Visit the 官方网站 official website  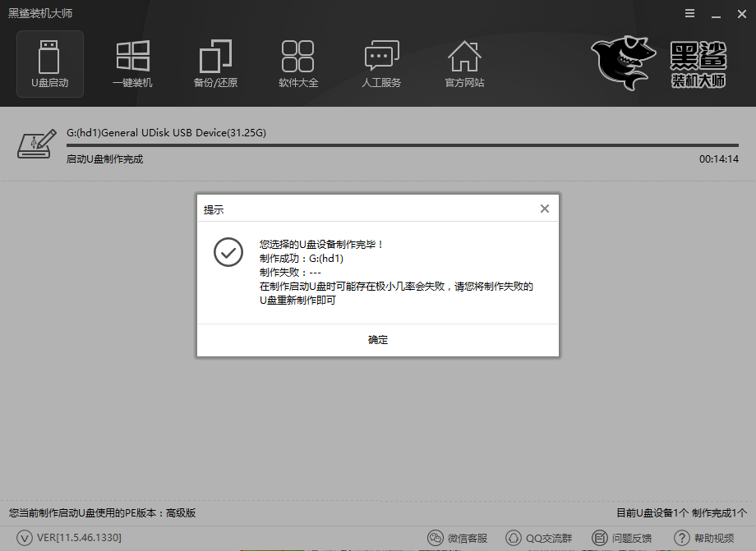[x=464, y=62]
